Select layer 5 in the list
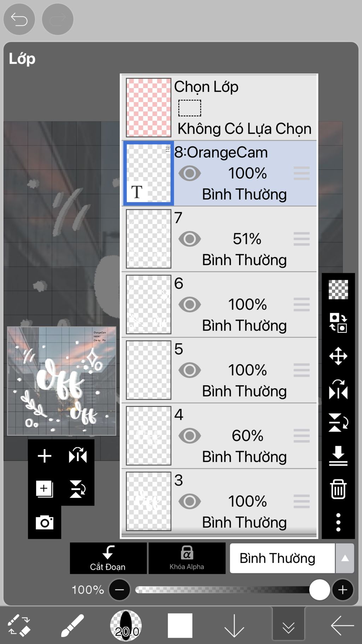This screenshot has width=362, height=644. click(219, 370)
